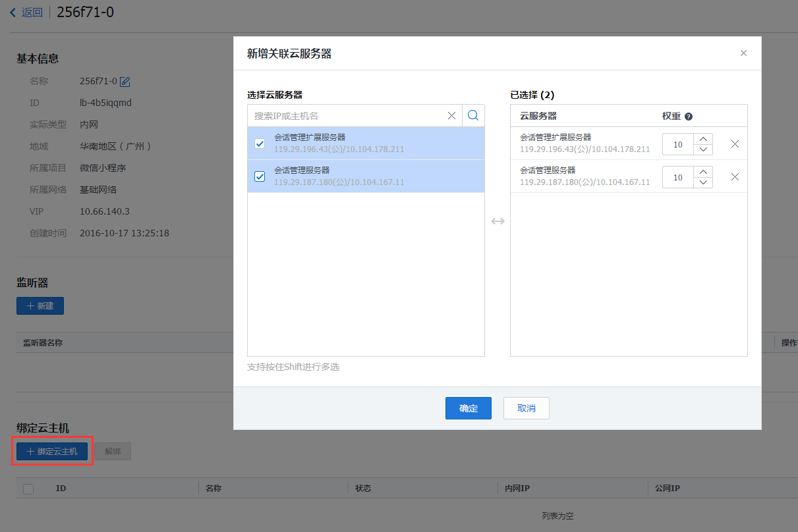Viewport: 798px width, 532px height.
Task: Toggle select-all checkbox in host table
Action: [28, 489]
